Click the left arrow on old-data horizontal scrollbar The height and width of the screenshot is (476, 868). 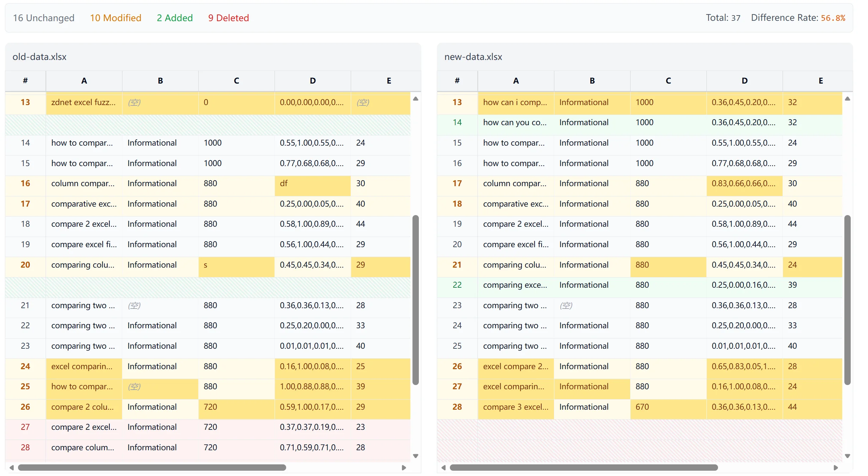pos(11,468)
